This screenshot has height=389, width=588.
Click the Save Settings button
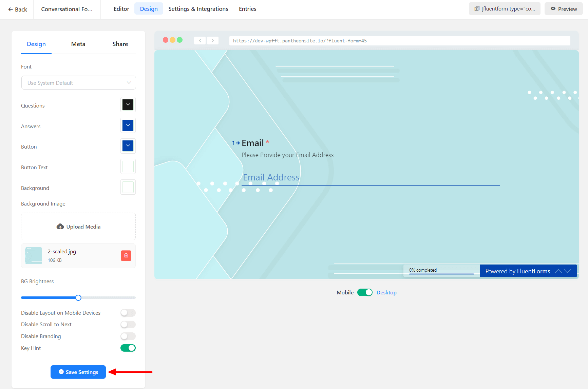pyautogui.click(x=78, y=372)
